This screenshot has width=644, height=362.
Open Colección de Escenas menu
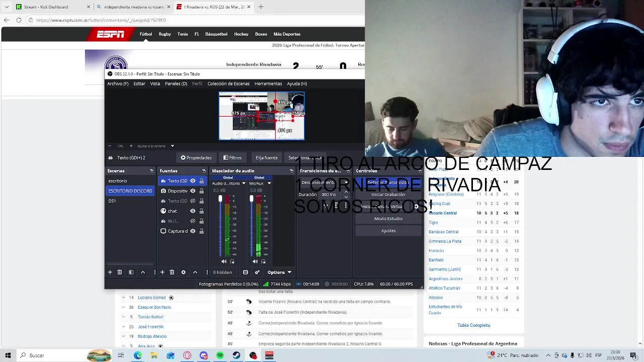pos(228,83)
